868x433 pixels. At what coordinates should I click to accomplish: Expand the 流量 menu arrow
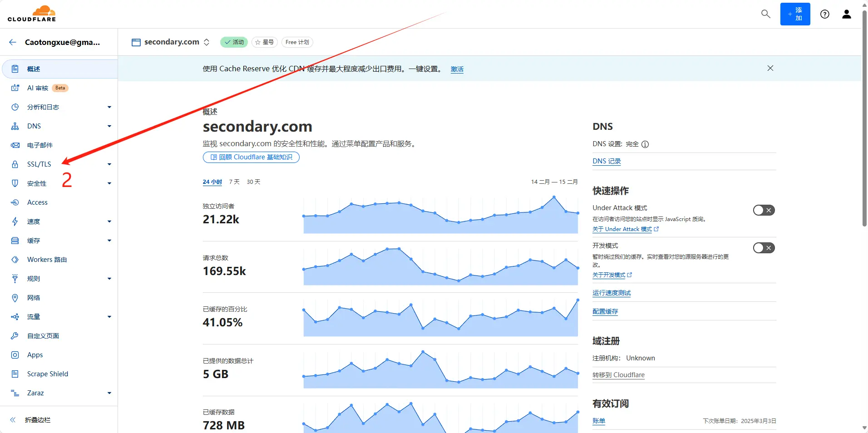109,317
